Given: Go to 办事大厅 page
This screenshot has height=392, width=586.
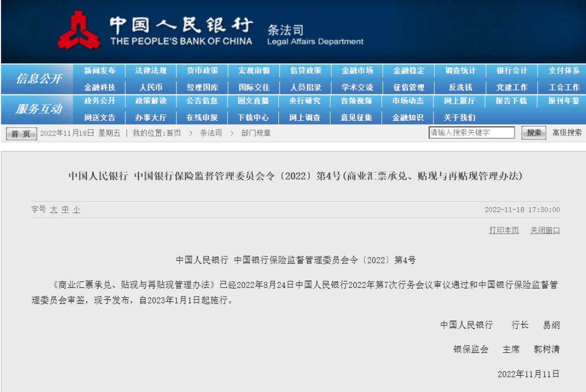Looking at the screenshot, I should [151, 118].
